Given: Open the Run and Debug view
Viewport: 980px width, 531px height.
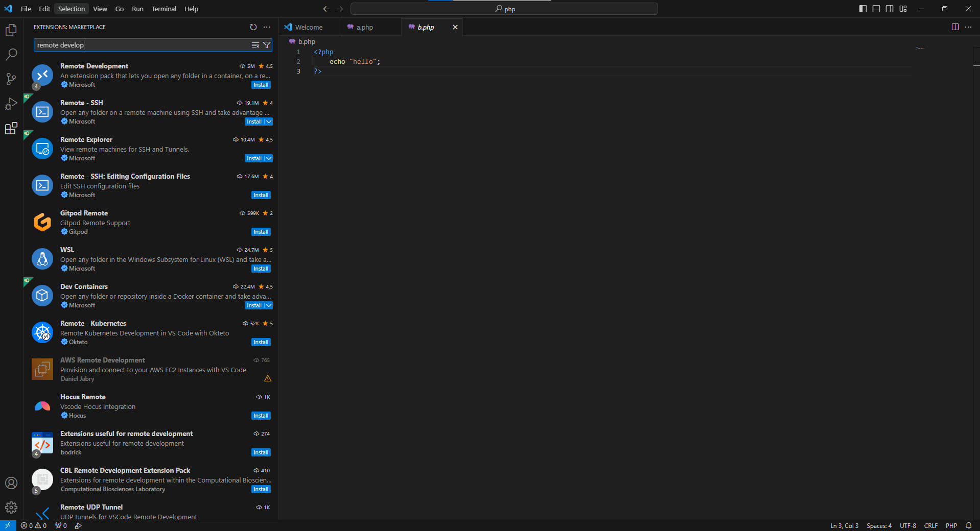Looking at the screenshot, I should [11, 104].
